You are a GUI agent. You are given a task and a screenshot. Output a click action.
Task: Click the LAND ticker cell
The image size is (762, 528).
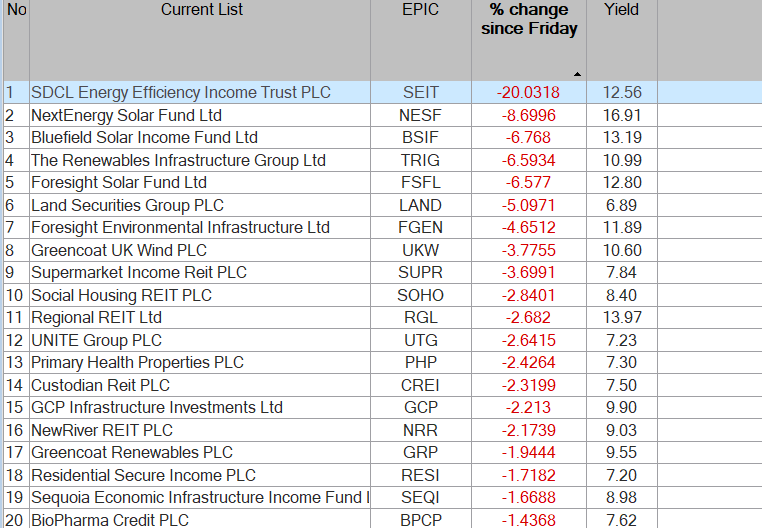coord(420,205)
